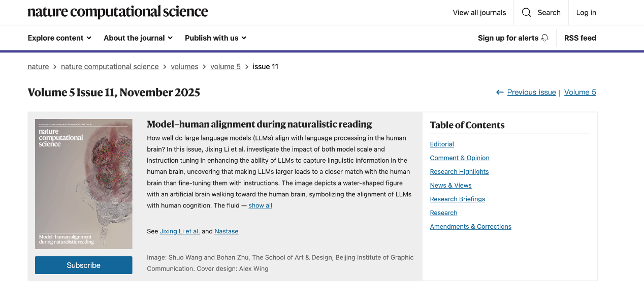Click the Search magnifier icon
This screenshot has width=644, height=301.
tap(527, 13)
